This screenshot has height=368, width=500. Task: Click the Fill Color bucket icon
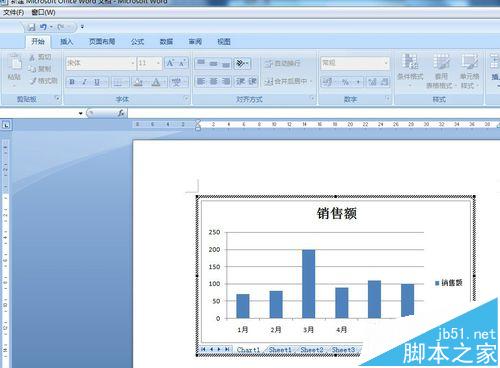(x=137, y=82)
